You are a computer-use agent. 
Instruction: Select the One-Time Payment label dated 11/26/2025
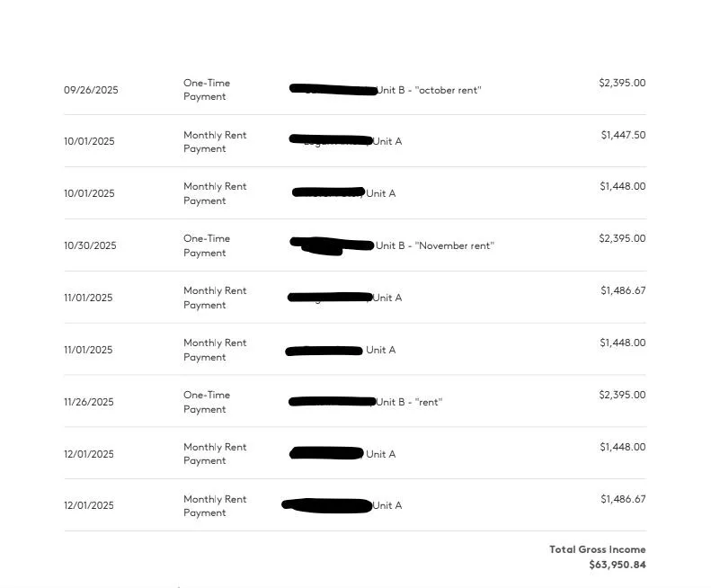pyautogui.click(x=207, y=402)
